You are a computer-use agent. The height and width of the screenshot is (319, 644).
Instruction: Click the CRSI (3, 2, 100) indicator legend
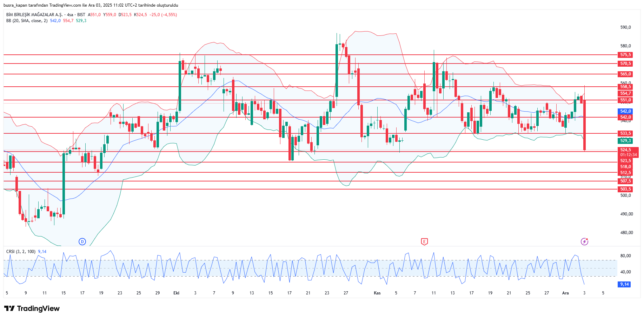21,252
